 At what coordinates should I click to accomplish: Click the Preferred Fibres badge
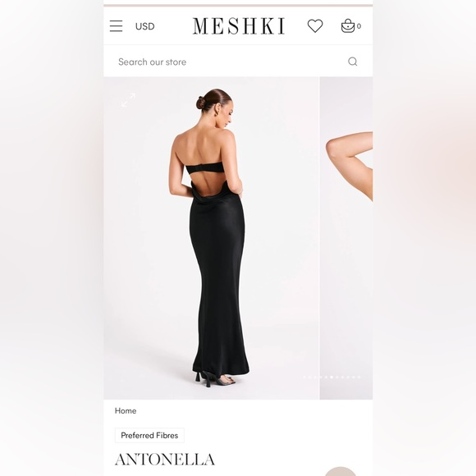149,435
